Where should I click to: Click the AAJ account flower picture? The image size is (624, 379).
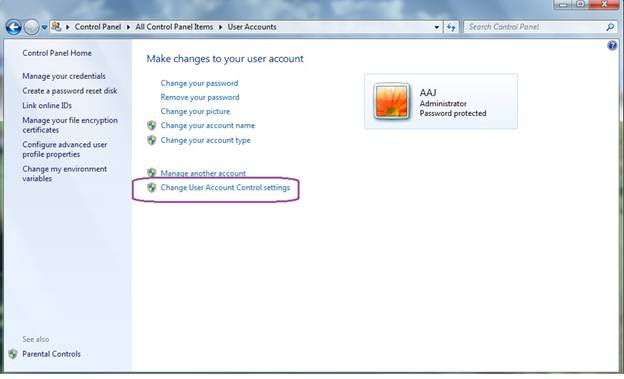[392, 101]
